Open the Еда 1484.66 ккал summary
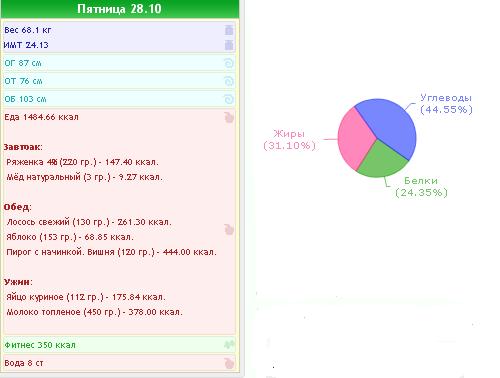The height and width of the screenshot is (378, 500). 41,117
